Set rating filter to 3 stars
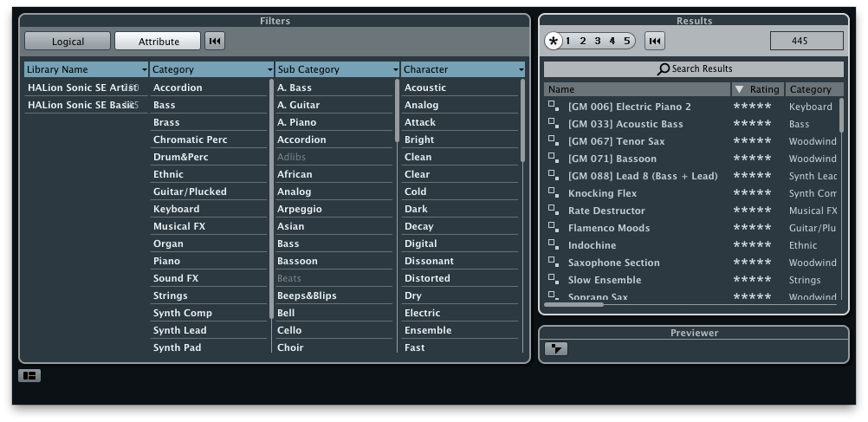The height and width of the screenshot is (422, 868). coord(597,41)
